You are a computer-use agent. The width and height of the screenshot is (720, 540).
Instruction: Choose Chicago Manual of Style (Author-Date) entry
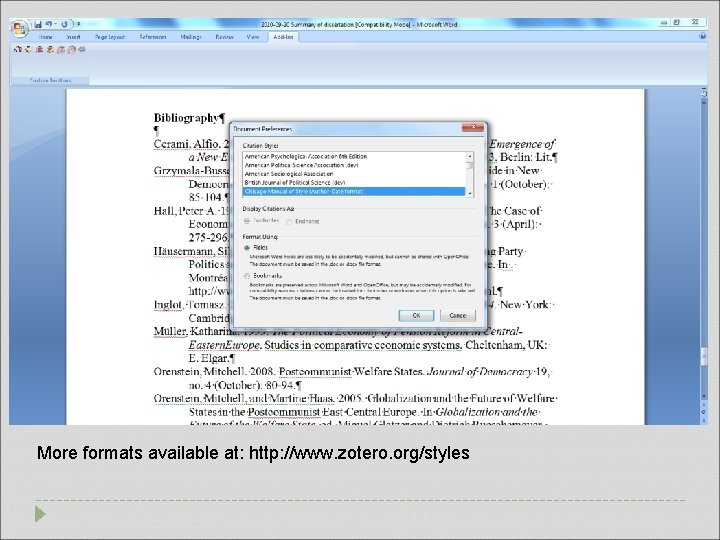click(x=354, y=191)
